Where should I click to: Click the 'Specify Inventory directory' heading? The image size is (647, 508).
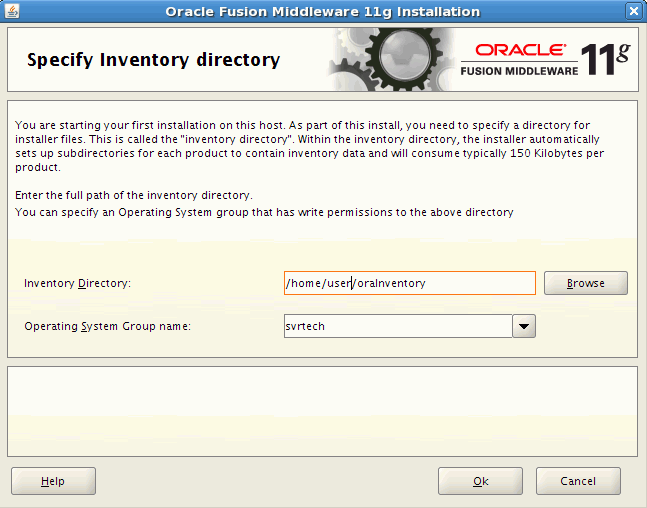coord(153,60)
